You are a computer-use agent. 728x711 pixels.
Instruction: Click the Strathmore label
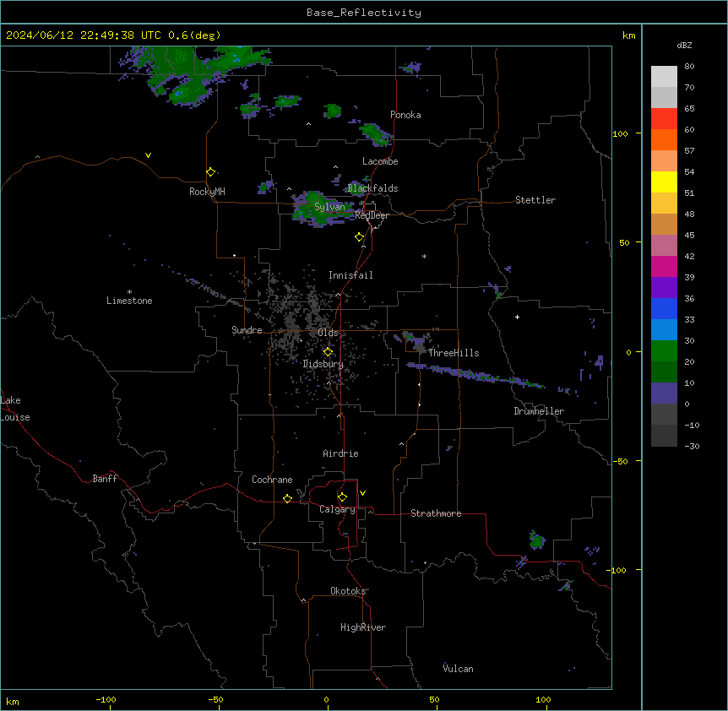(436, 513)
